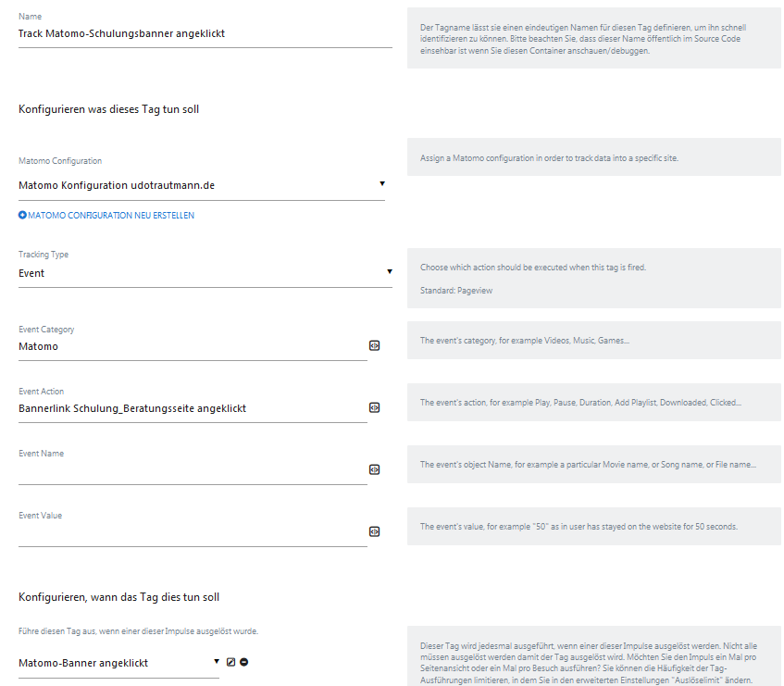Screen dimensions: 784x686
Task: Expand the trigger selection dropdown
Action: point(217,661)
